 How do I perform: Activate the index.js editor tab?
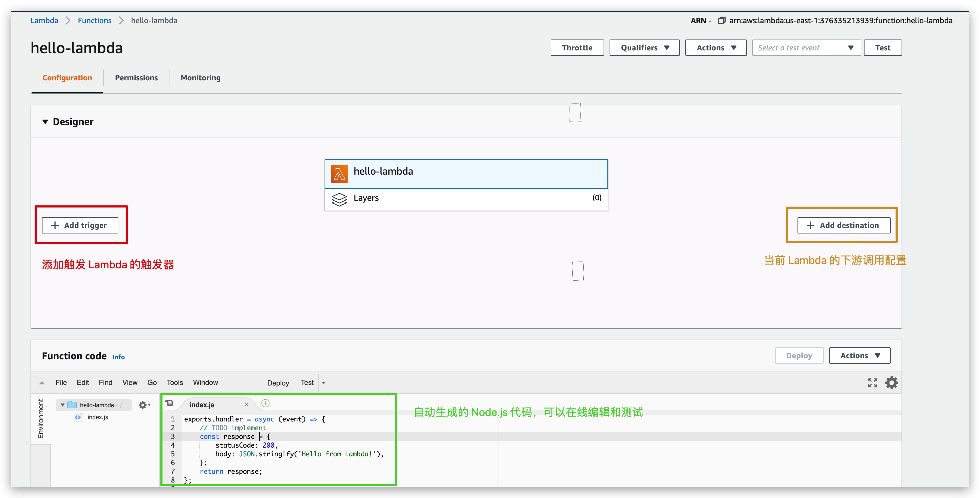202,405
